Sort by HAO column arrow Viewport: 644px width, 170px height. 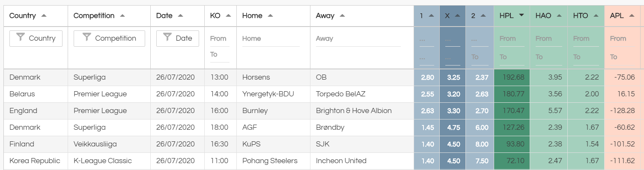[559, 15]
